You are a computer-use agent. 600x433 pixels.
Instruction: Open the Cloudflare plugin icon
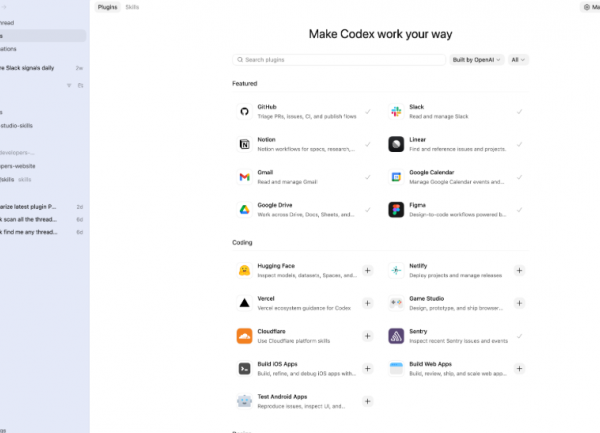pyautogui.click(x=244, y=336)
